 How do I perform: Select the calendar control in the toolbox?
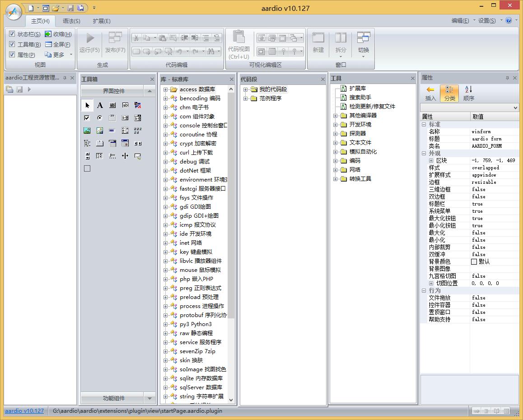click(125, 144)
